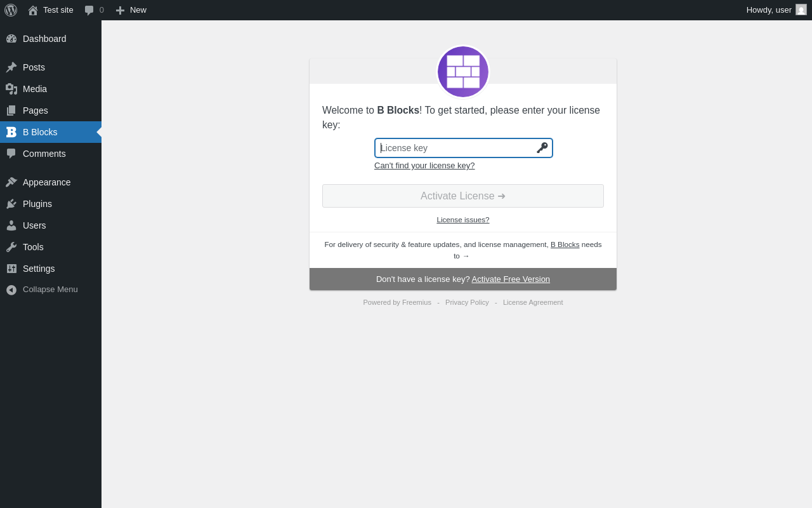This screenshot has height=508, width=812.
Task: Open Powered by Freemius link
Action: 397,302
